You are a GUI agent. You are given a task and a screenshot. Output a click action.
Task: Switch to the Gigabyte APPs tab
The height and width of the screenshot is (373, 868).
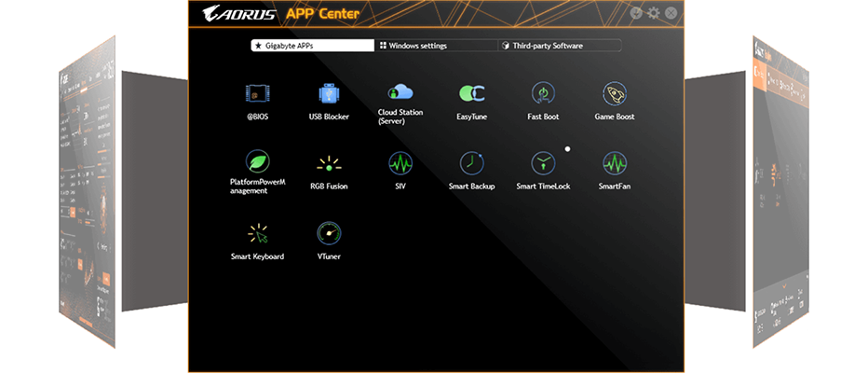tap(312, 46)
